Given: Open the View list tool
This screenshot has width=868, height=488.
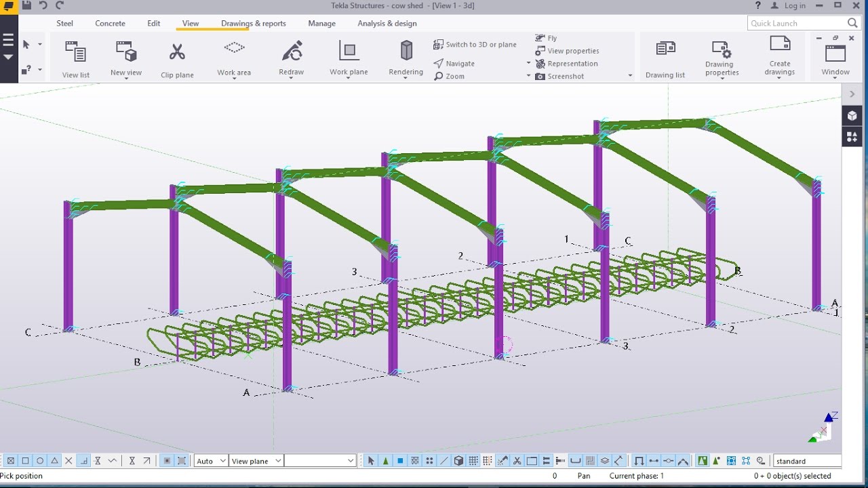Looking at the screenshot, I should point(75,60).
